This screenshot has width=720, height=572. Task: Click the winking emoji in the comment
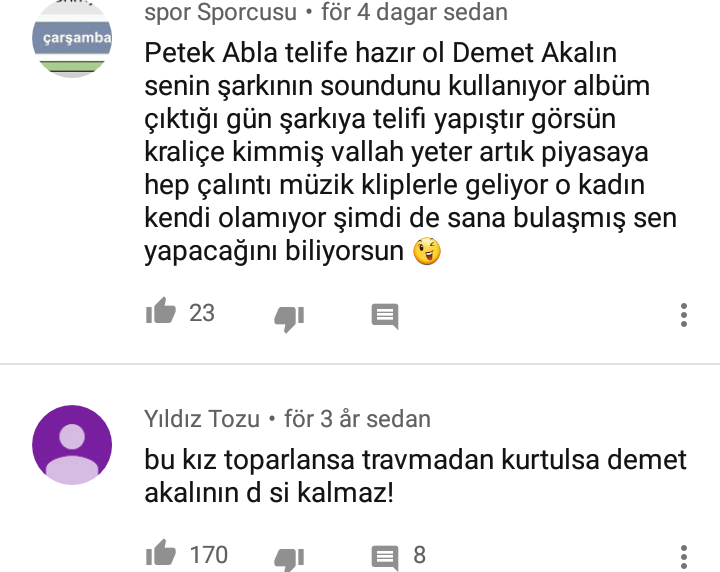(427, 251)
